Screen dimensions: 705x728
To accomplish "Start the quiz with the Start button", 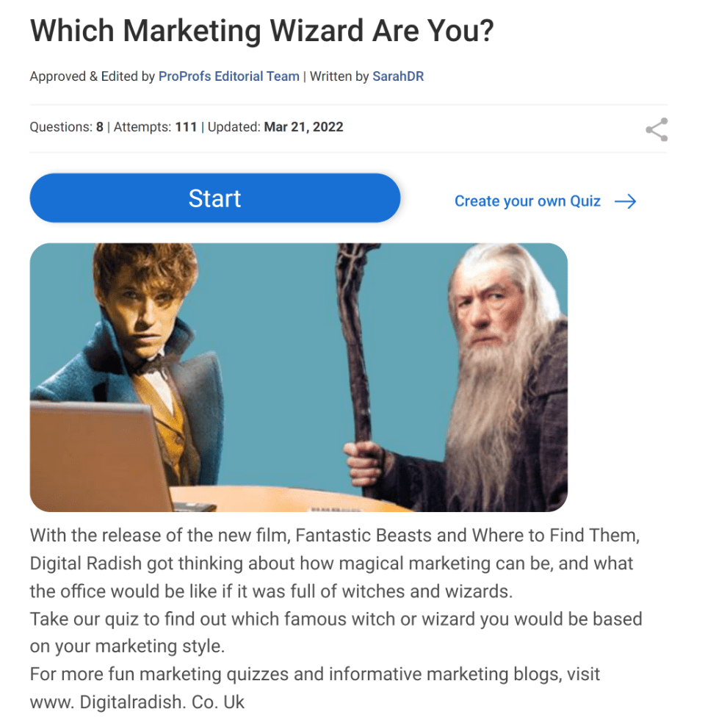I will pos(215,198).
